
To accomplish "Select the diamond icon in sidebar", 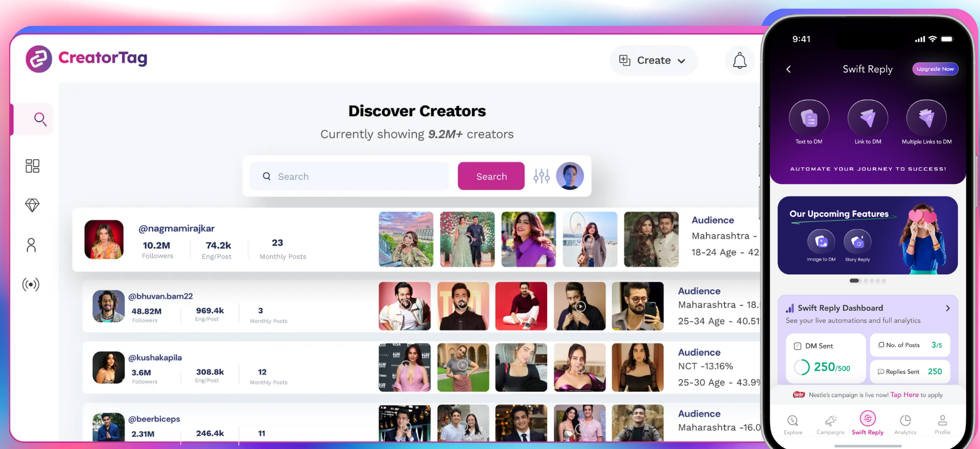I will [32, 205].
